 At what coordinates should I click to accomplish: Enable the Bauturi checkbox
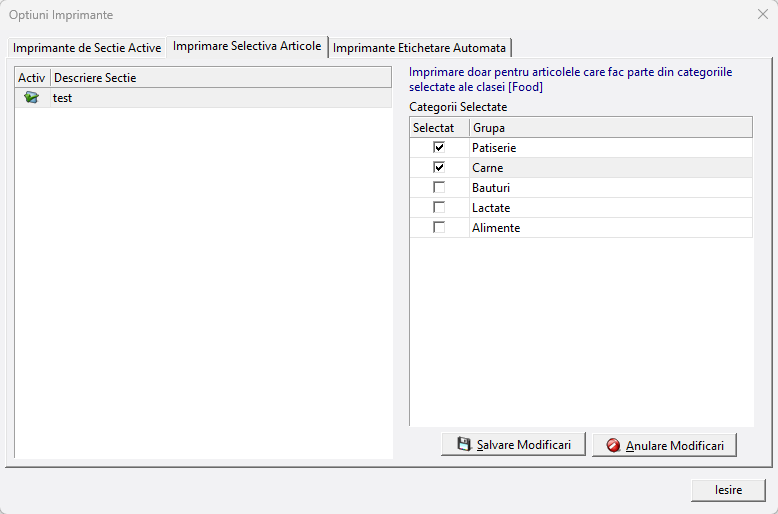439,187
